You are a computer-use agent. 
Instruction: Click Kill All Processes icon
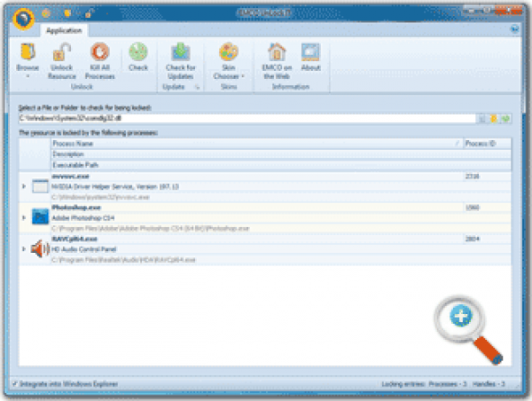pyautogui.click(x=99, y=51)
